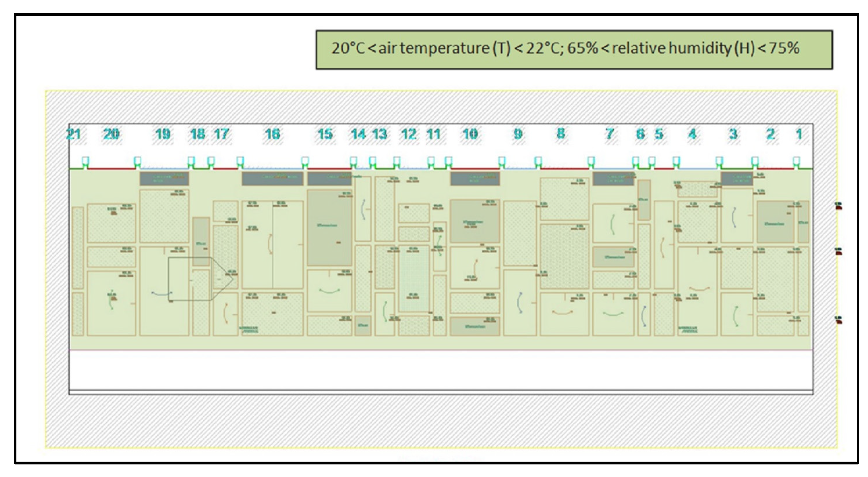The height and width of the screenshot is (477, 868).
Task: Select the grey header box under column 16
Action: [x=272, y=179]
